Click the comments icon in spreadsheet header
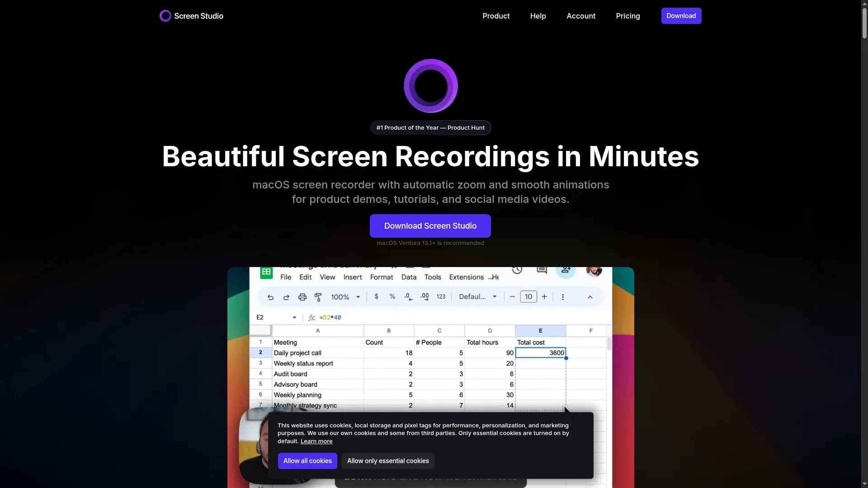 tap(542, 270)
